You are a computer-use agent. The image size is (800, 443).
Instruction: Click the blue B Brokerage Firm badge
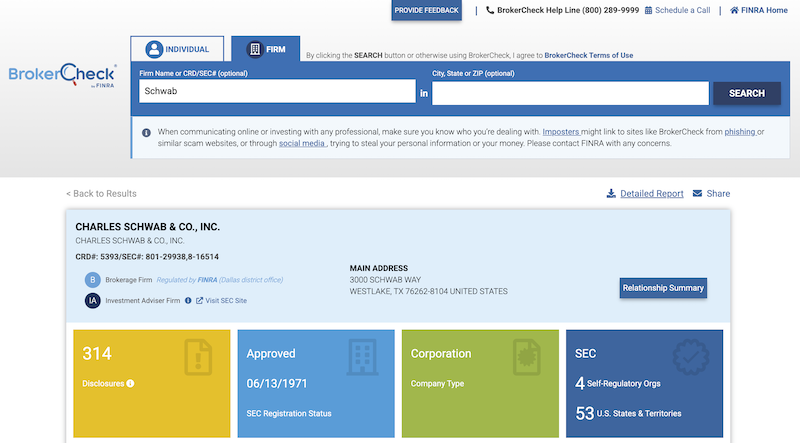tap(92, 280)
